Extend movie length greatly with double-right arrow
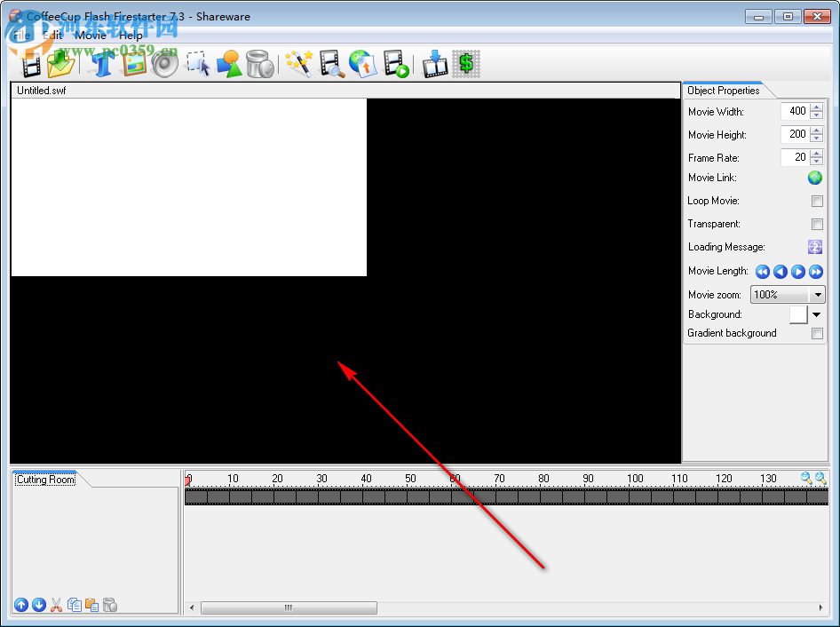This screenshot has width=840, height=627. pos(815,272)
